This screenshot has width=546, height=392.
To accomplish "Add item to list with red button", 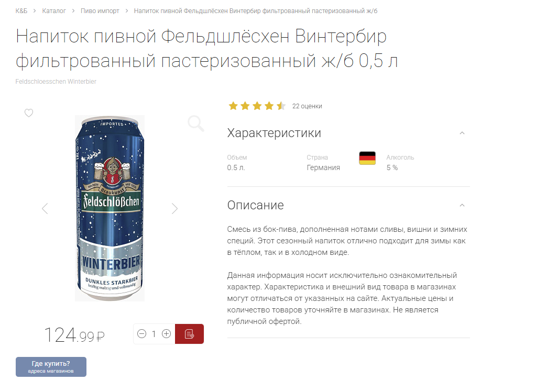I will coord(189,334).
